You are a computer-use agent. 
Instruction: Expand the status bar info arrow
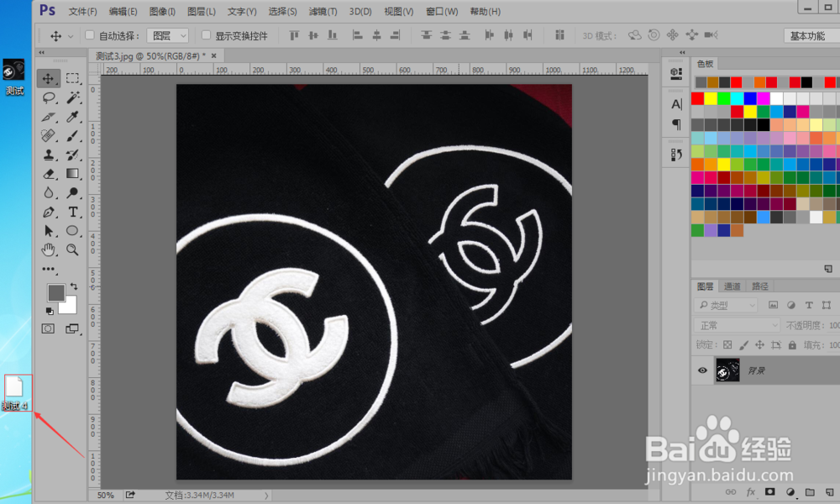tap(266, 496)
